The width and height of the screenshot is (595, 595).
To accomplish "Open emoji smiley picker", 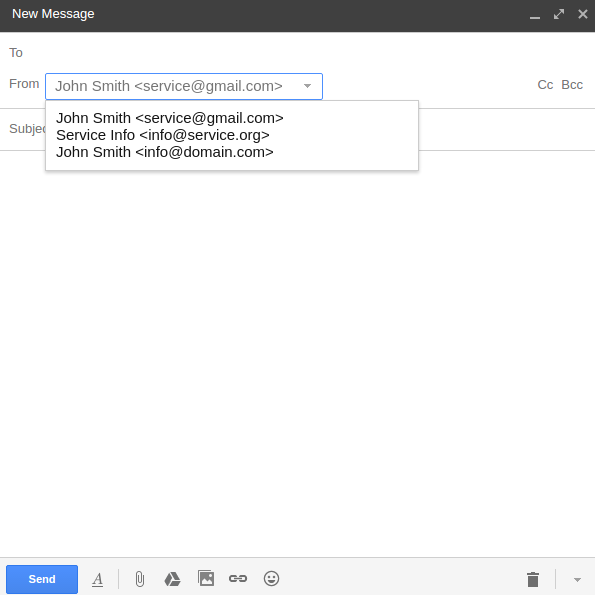I will 271,579.
